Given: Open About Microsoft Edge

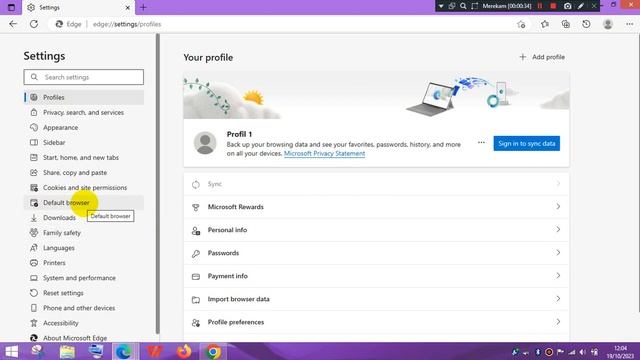Looking at the screenshot, I should point(84,338).
